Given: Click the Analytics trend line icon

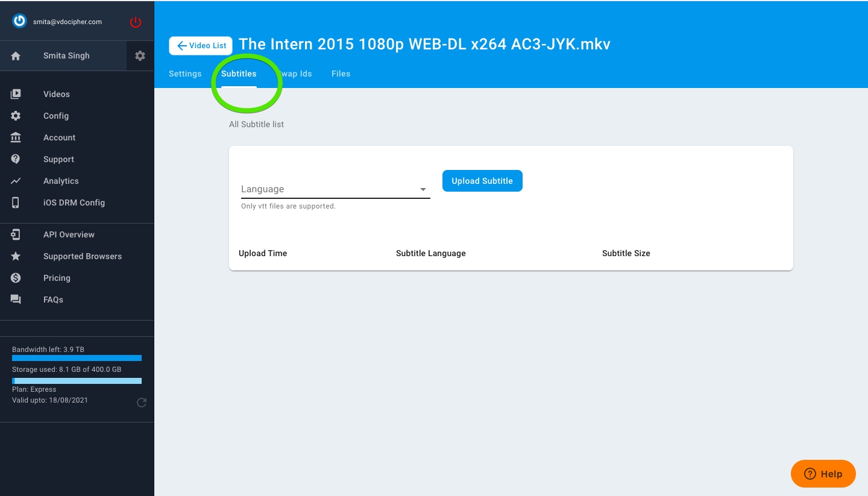Looking at the screenshot, I should click(x=16, y=181).
